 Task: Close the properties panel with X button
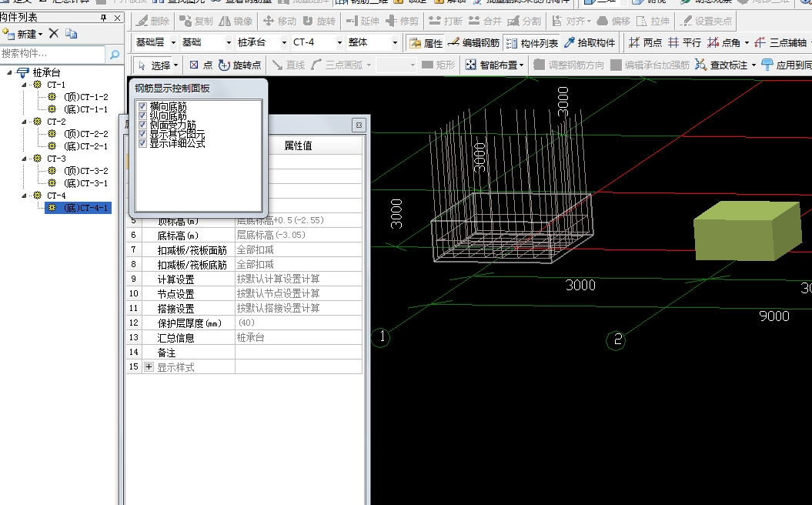coord(359,125)
